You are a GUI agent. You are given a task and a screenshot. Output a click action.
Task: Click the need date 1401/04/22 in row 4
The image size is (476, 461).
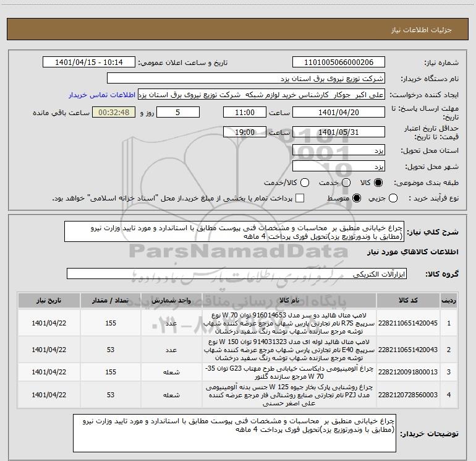[x=49, y=395]
